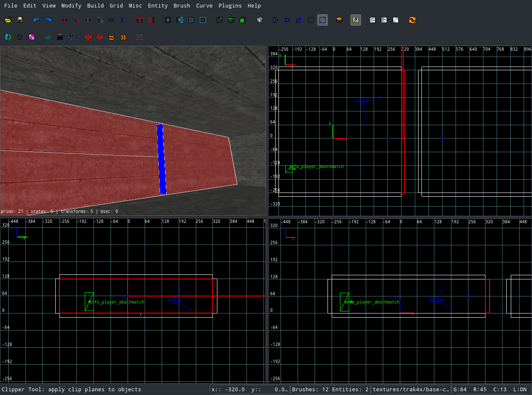Click the z-axis Flip icon
Viewport: 532px width, 395px height.
coord(111,20)
